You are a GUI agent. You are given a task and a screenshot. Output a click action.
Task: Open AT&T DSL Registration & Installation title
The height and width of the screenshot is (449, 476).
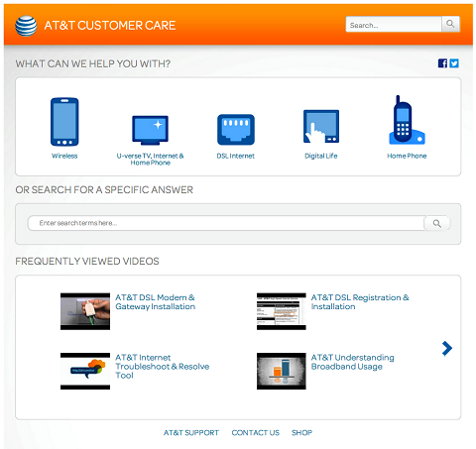point(360,302)
